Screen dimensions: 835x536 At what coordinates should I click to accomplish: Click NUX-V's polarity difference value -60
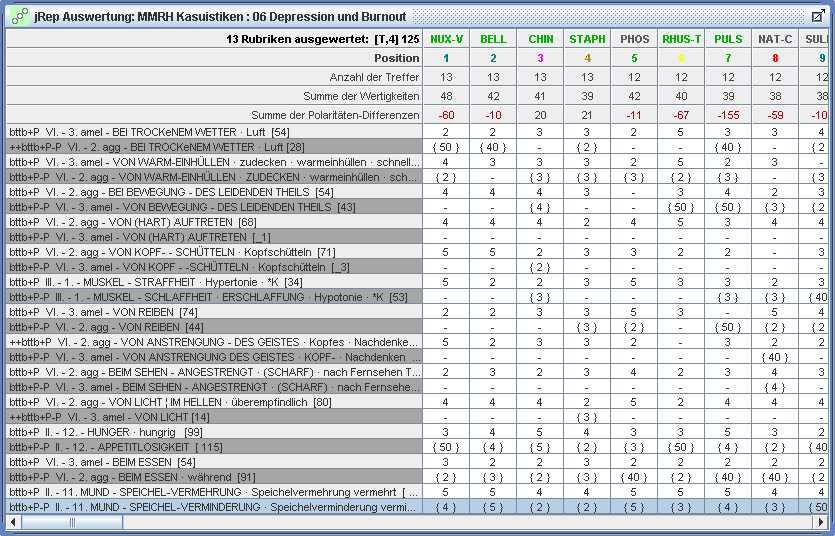click(x=446, y=115)
